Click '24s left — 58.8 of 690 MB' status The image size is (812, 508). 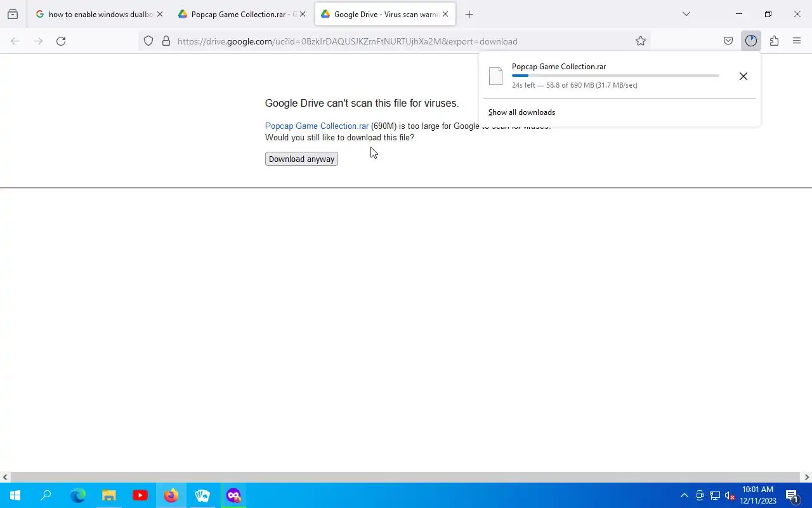[x=575, y=85]
